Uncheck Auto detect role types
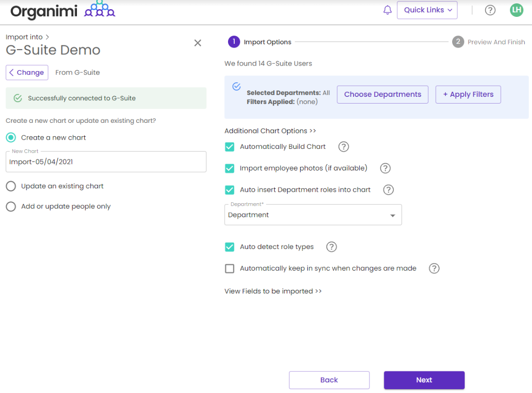 pos(230,247)
